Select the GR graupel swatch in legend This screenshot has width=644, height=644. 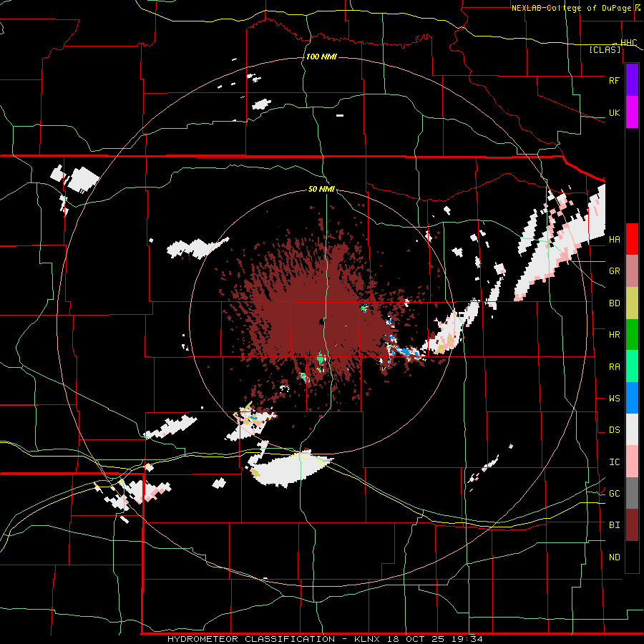pos(632,271)
